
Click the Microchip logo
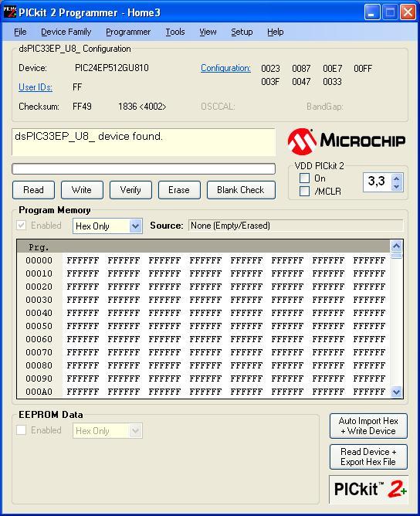tap(347, 141)
